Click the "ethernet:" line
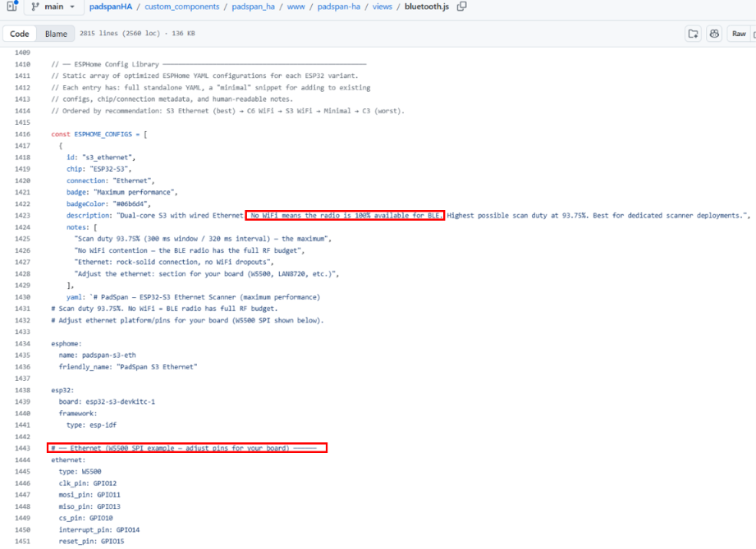 pyautogui.click(x=68, y=460)
